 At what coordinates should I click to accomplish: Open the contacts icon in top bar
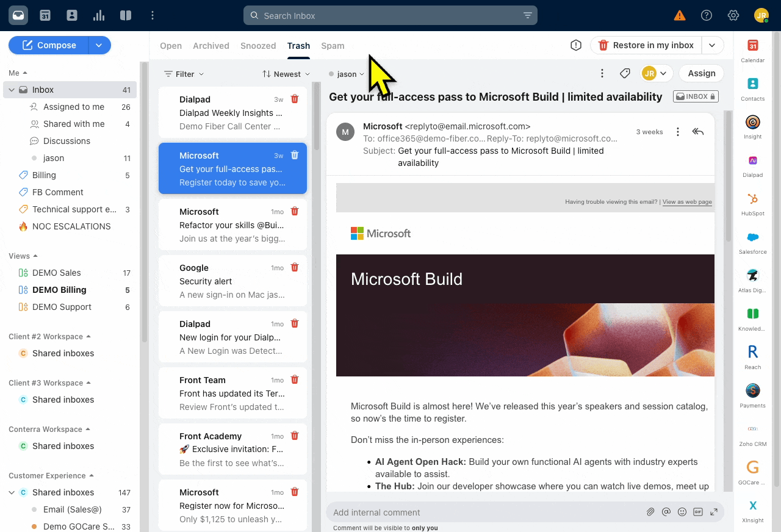(72, 15)
